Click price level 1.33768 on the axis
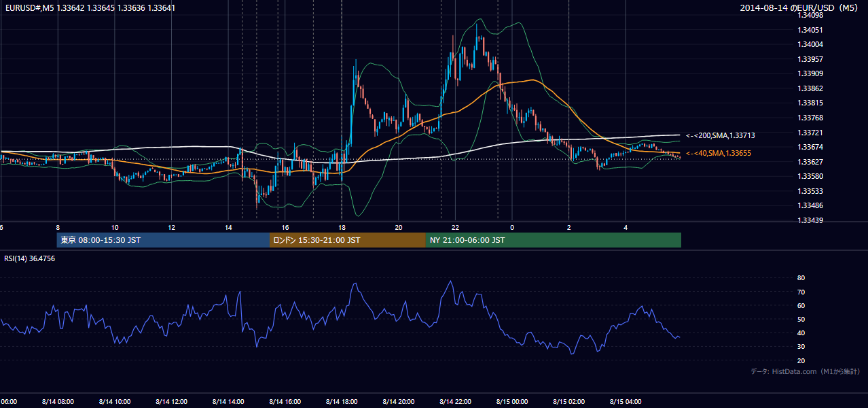The image size is (868, 408). click(x=810, y=118)
